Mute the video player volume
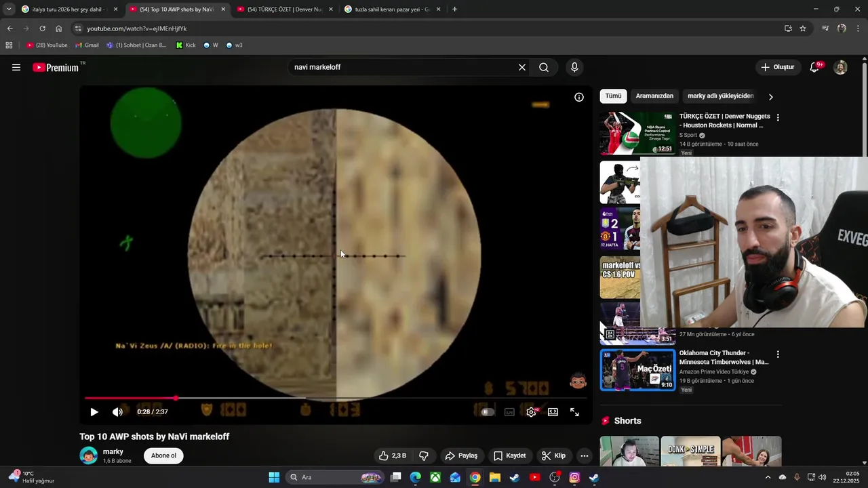 click(x=117, y=412)
